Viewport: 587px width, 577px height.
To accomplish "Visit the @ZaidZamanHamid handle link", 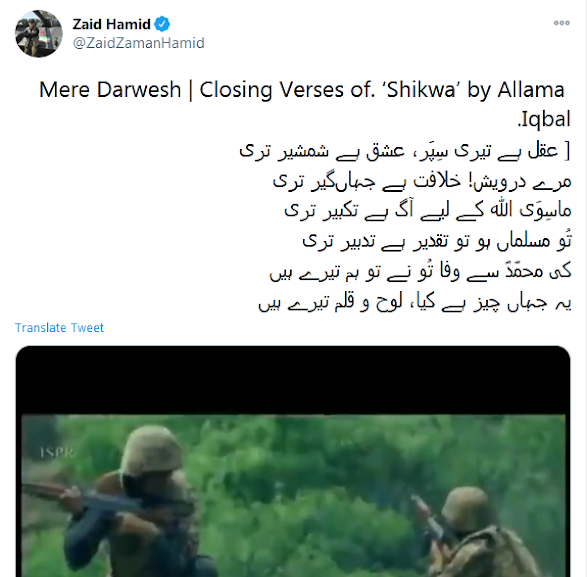I will 139,43.
